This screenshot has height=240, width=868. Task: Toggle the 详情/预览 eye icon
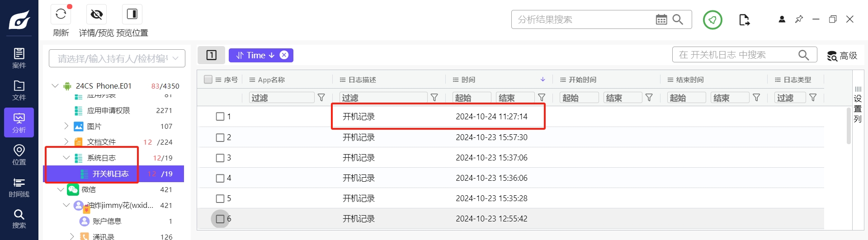(x=96, y=14)
